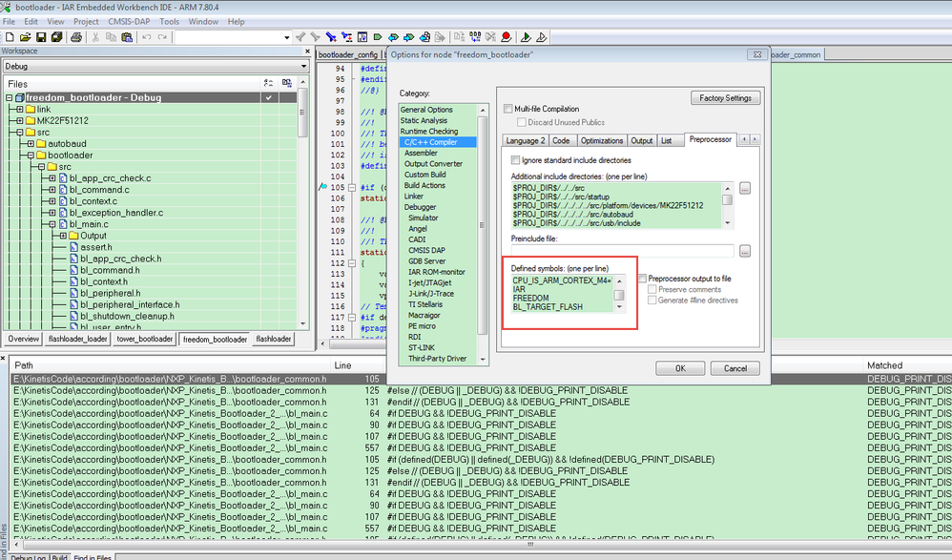The height and width of the screenshot is (560, 952).
Task: Enable Preprocessor output to file
Action: coord(642,279)
